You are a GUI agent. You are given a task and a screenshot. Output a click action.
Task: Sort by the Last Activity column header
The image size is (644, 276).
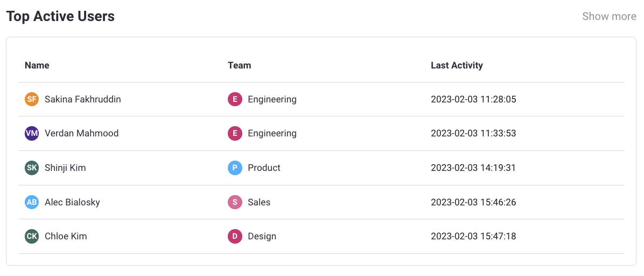point(457,65)
